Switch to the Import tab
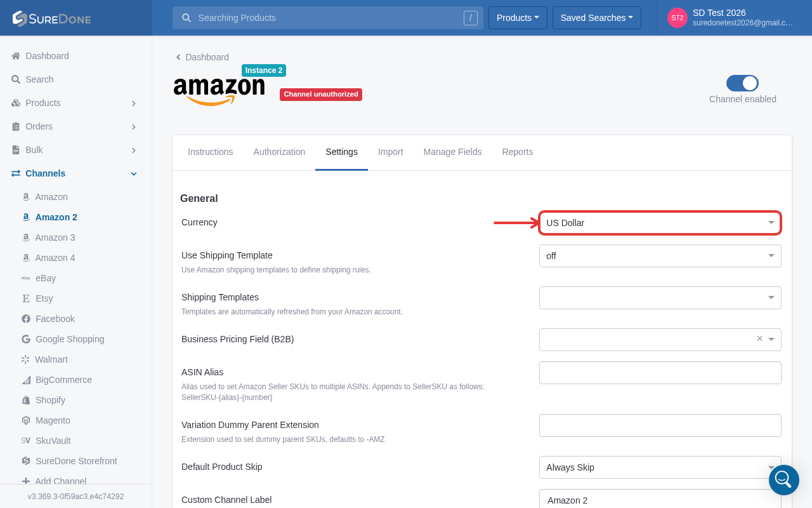The width and height of the screenshot is (812, 508). click(391, 152)
